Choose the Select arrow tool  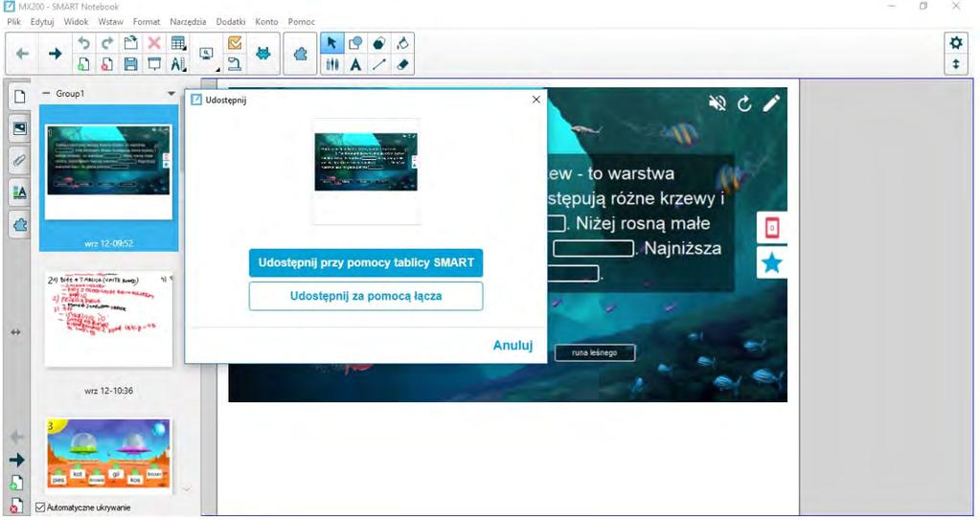click(x=331, y=43)
